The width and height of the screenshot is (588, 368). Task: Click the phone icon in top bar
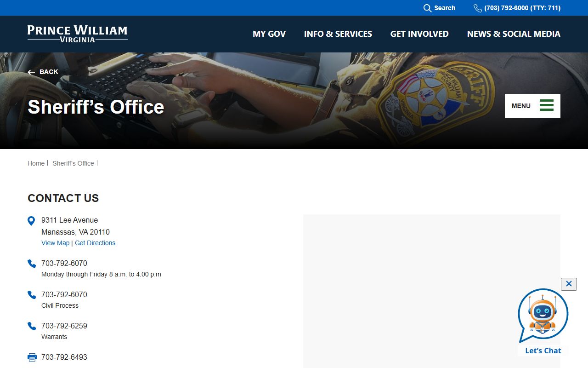click(x=478, y=8)
